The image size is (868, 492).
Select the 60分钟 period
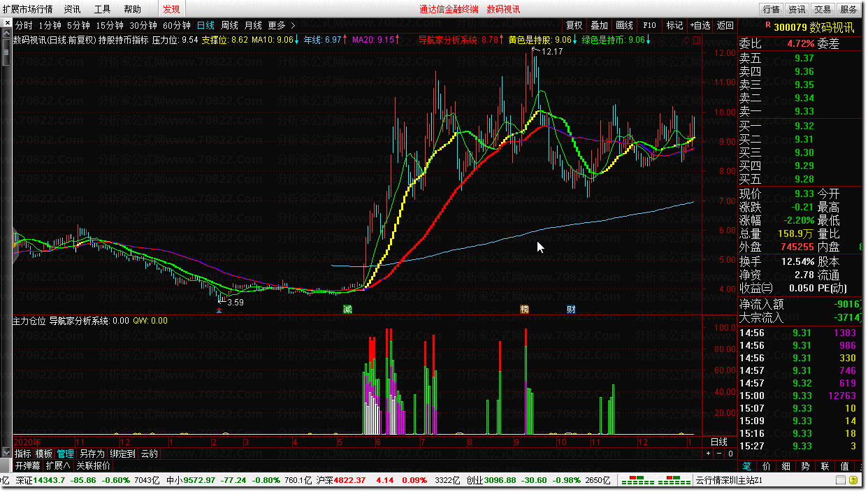pos(177,25)
